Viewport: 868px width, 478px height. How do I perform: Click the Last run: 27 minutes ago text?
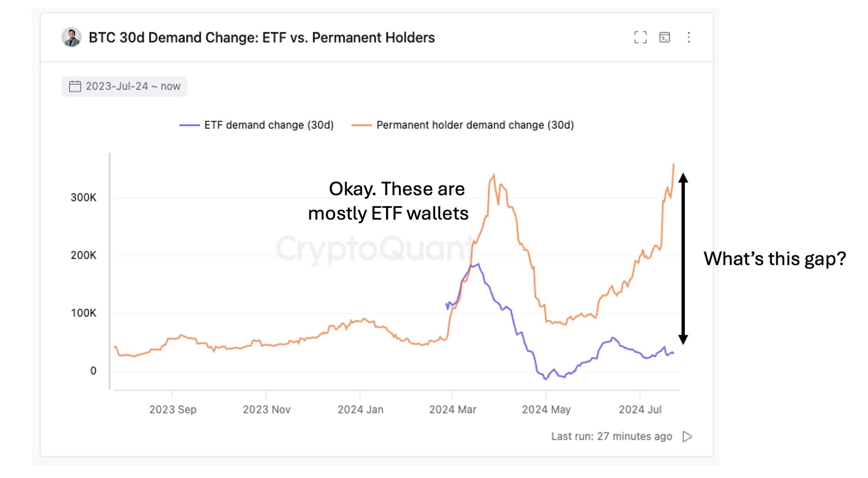(610, 436)
